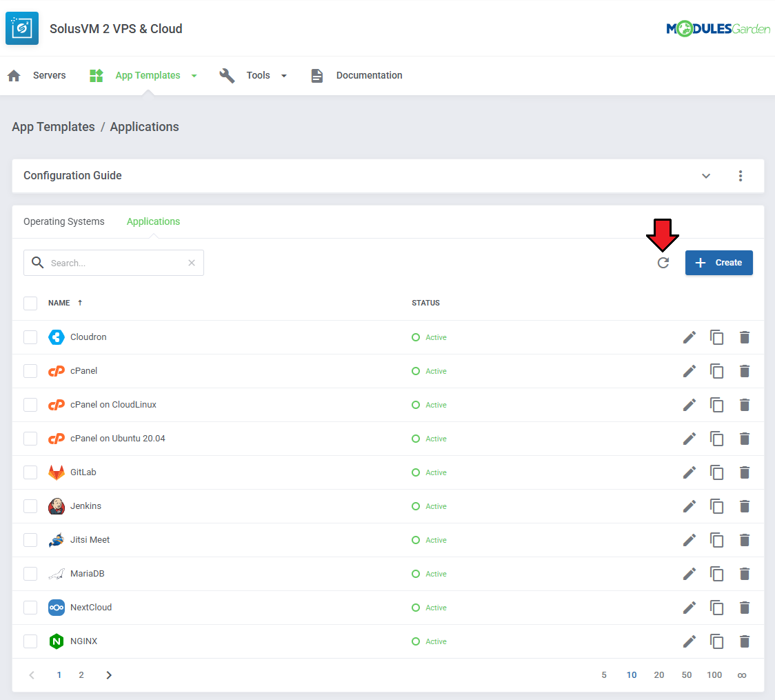
Task: Go to the next page arrow
Action: 109,675
